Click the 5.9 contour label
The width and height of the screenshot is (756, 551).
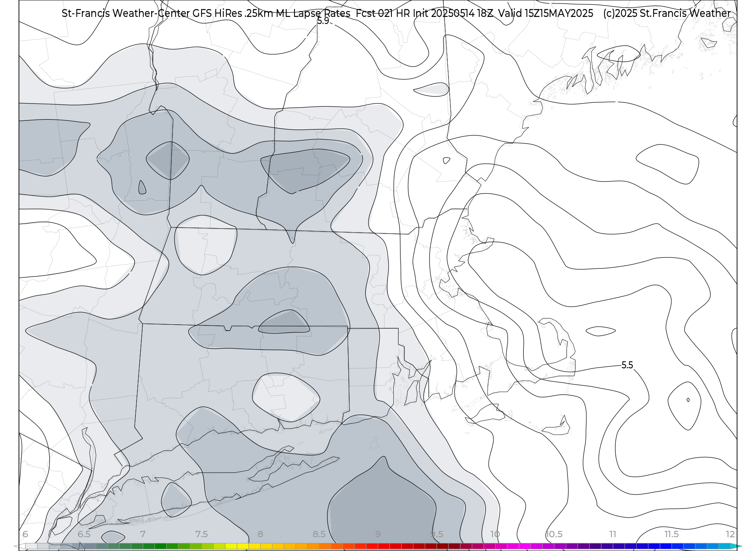323,21
